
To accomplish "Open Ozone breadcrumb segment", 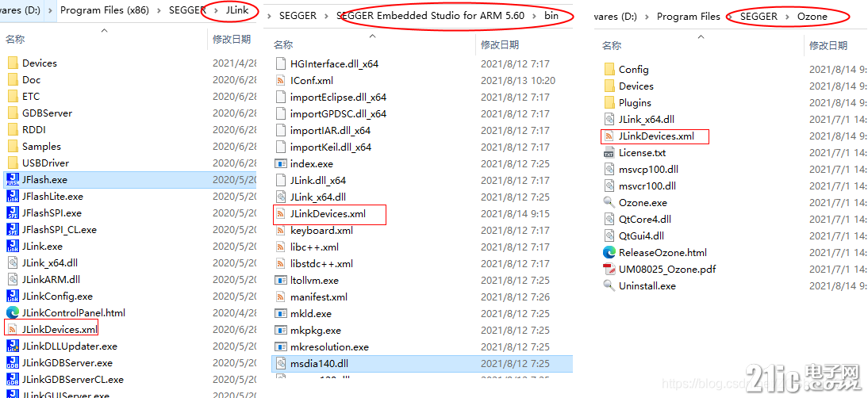I will click(x=812, y=17).
